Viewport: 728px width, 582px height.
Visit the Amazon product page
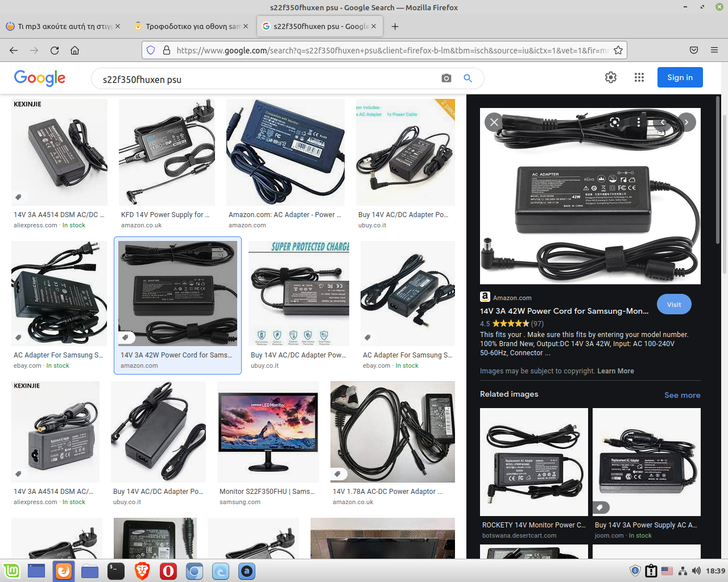(674, 304)
